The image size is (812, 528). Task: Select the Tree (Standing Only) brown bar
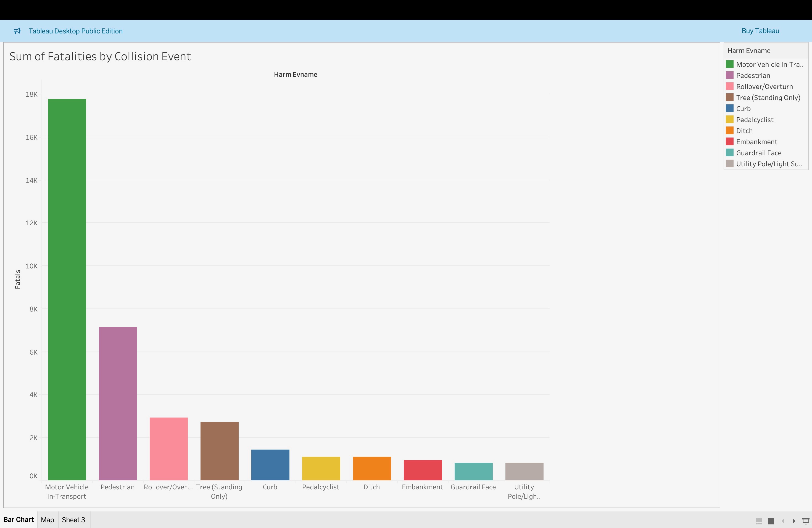(x=219, y=451)
